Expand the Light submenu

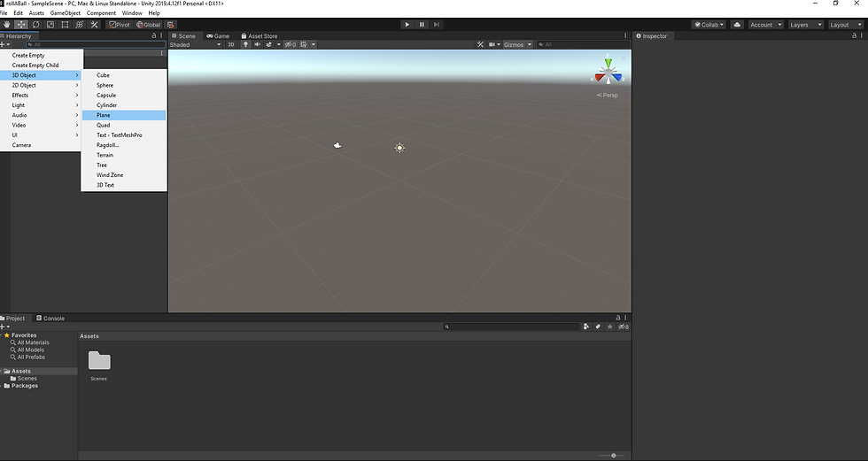point(42,105)
